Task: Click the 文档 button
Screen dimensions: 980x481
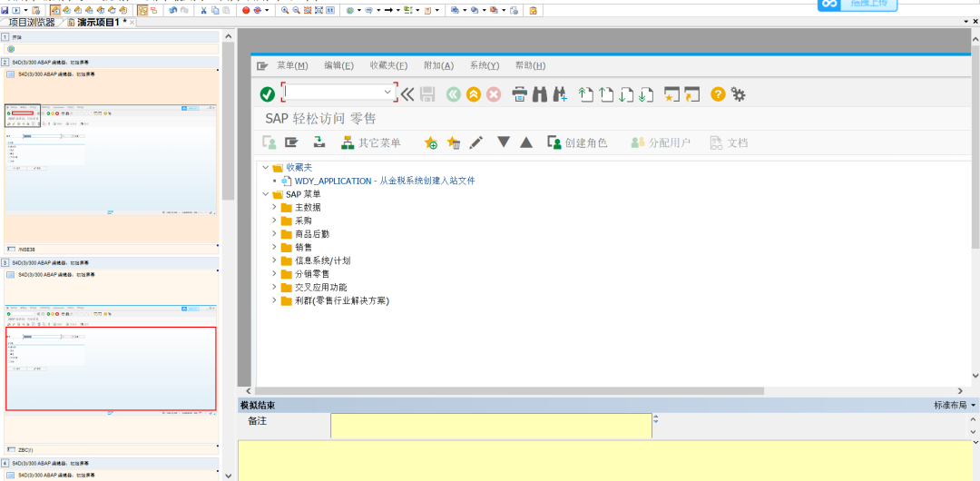Action: tap(729, 142)
